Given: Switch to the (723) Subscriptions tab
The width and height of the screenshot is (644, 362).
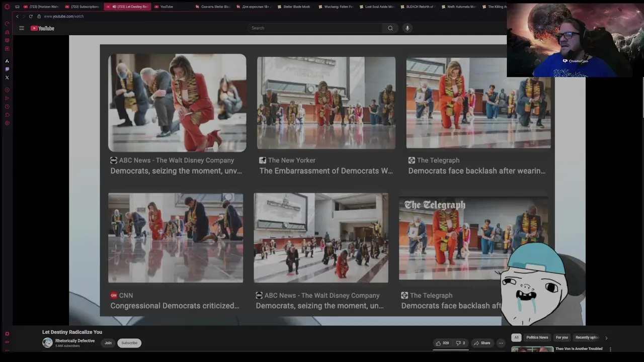Looking at the screenshot, I should coord(82,7).
